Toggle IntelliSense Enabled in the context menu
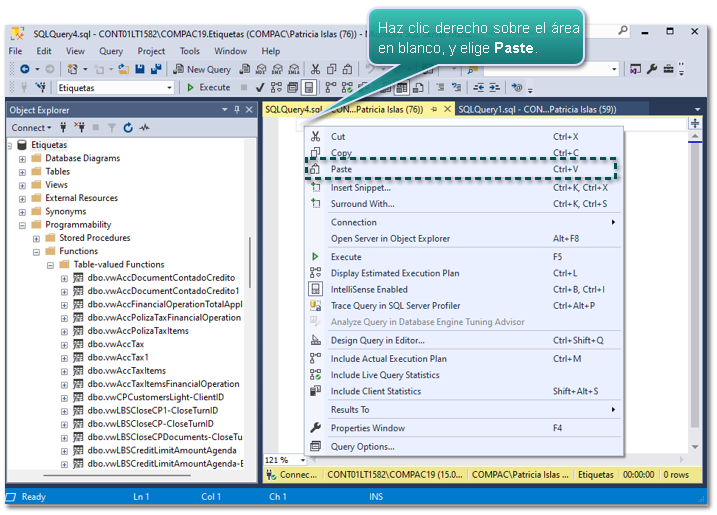Image resolution: width=717 pixels, height=515 pixels. (464, 290)
